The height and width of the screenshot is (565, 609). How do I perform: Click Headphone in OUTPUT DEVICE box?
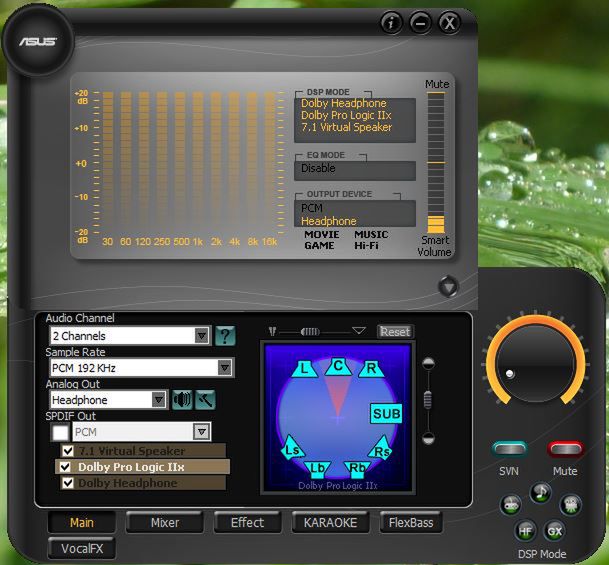pos(329,221)
